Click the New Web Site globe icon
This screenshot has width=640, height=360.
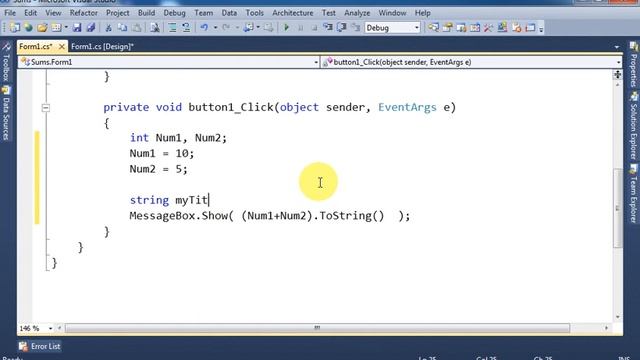click(x=29, y=28)
